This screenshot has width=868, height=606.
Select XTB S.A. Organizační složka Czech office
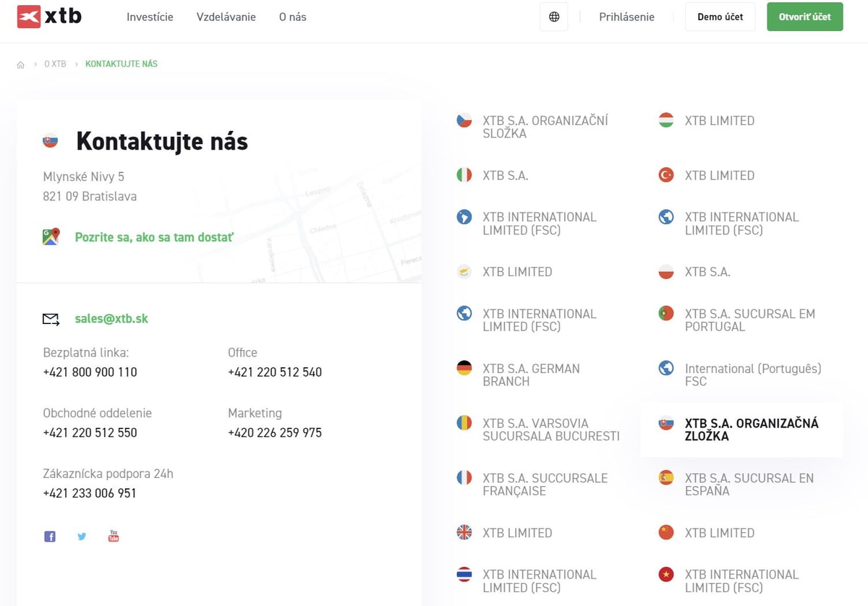click(x=540, y=127)
